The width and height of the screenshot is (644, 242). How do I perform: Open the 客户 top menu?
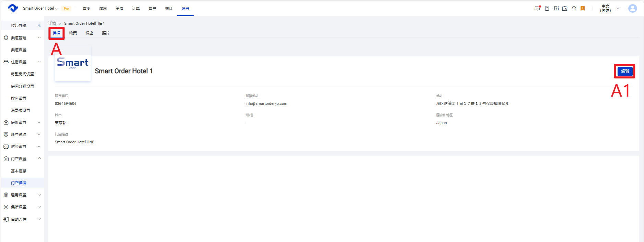click(x=152, y=9)
